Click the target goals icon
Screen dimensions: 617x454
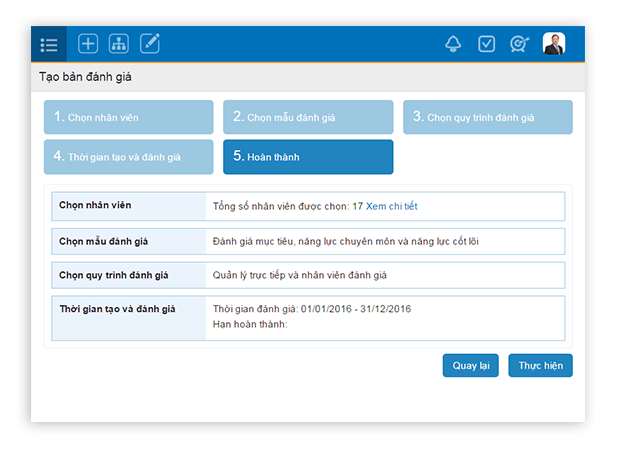point(519,43)
